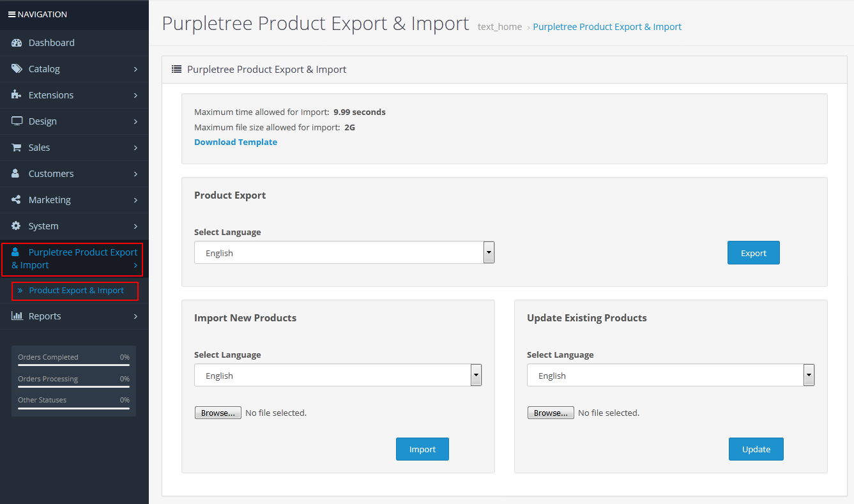
Task: Click the Reports chart icon
Action: pyautogui.click(x=16, y=316)
